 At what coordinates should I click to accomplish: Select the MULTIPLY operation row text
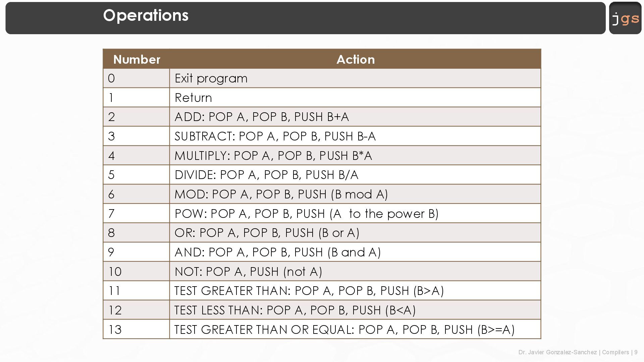click(273, 156)
